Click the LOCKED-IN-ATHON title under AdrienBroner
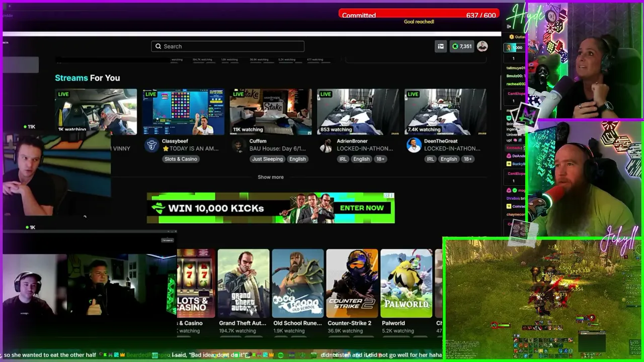644x362 pixels. coord(365,149)
